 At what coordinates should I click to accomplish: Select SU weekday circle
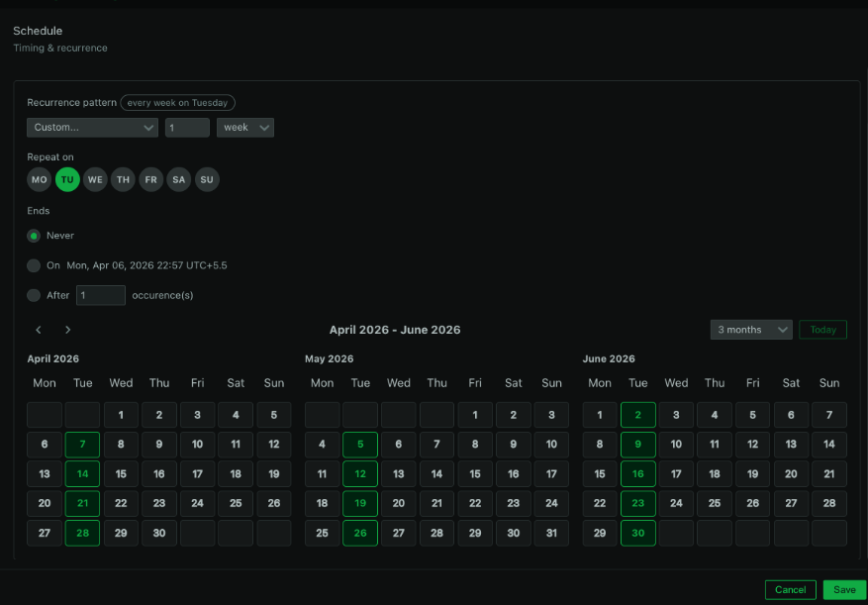click(x=207, y=179)
